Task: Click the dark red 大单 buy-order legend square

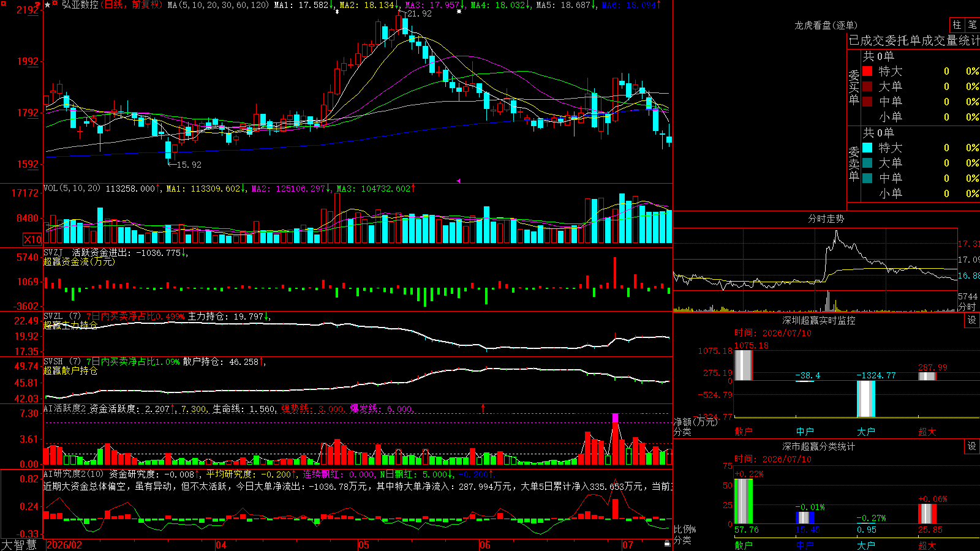Action: [867, 86]
